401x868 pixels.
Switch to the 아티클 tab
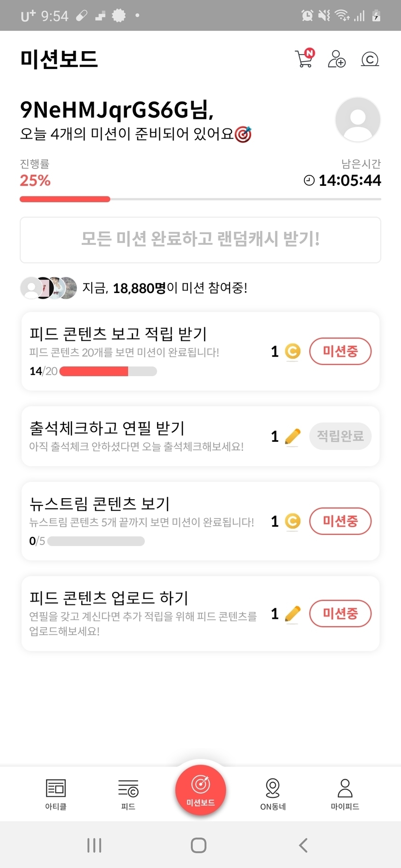coord(56,794)
